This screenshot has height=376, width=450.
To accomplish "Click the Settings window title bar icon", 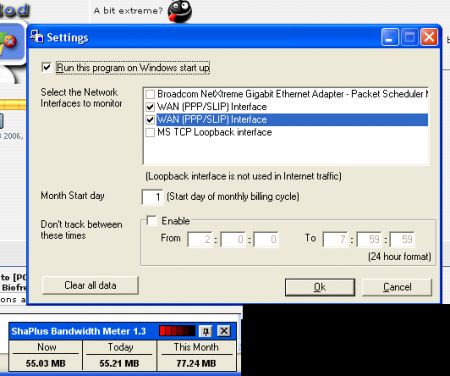I will pos(37,37).
